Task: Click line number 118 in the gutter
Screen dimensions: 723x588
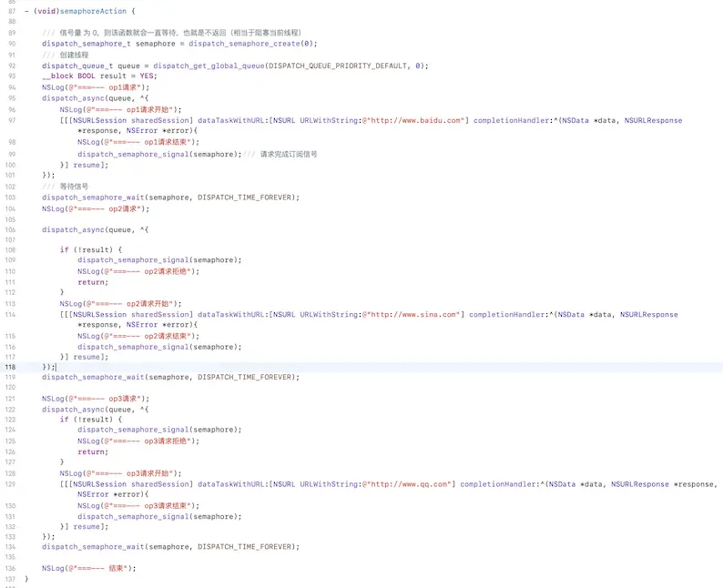Action: pos(9,366)
